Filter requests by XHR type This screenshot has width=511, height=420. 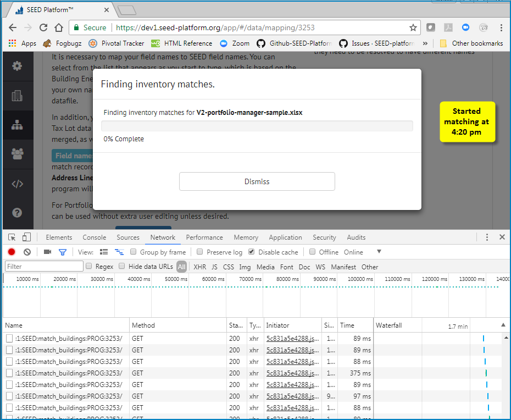click(200, 267)
